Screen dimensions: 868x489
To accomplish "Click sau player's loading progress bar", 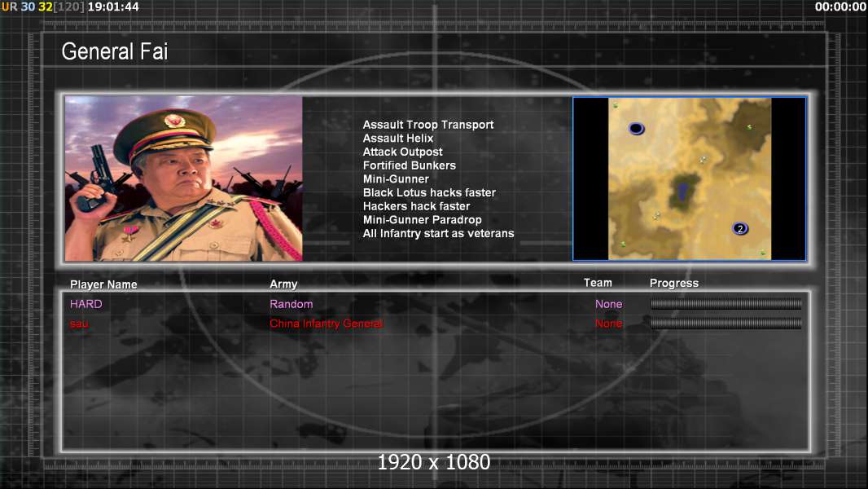I will coord(726,324).
